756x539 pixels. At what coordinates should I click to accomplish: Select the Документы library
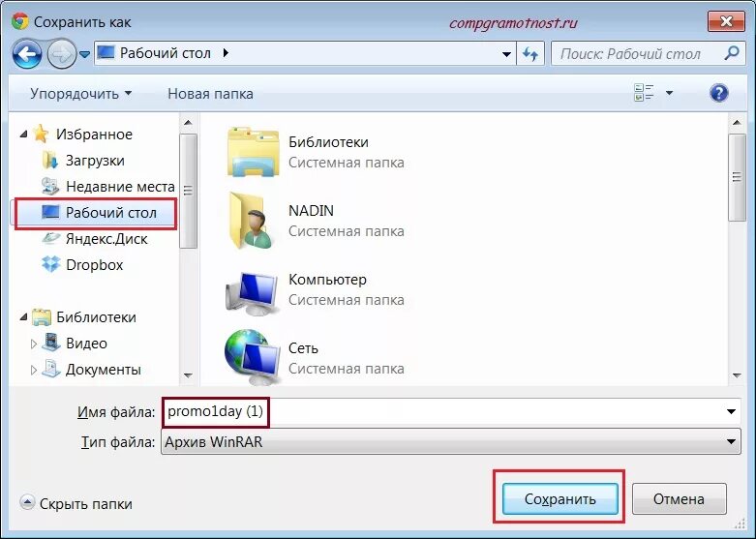click(x=92, y=370)
